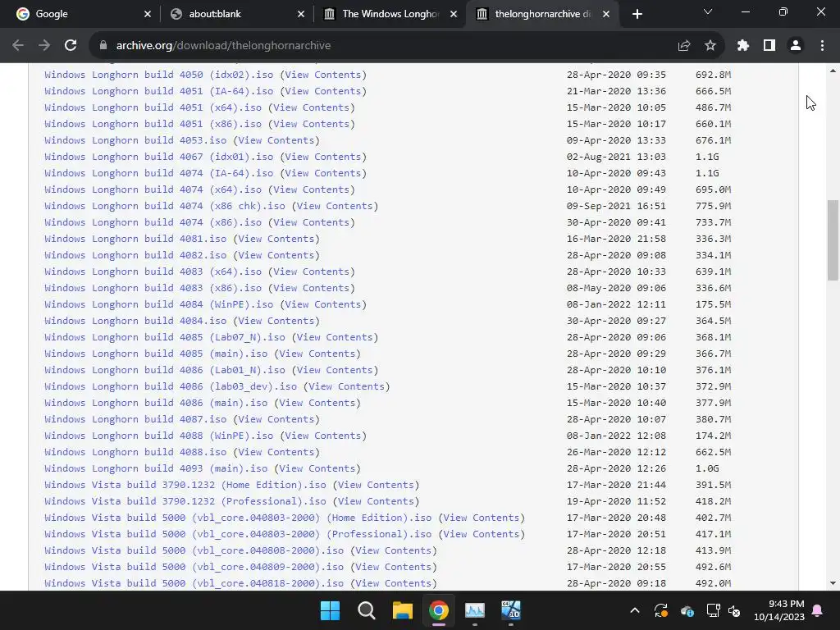The height and width of the screenshot is (630, 840).
Task: View Contents of build 4088.iso
Action: 276,452
